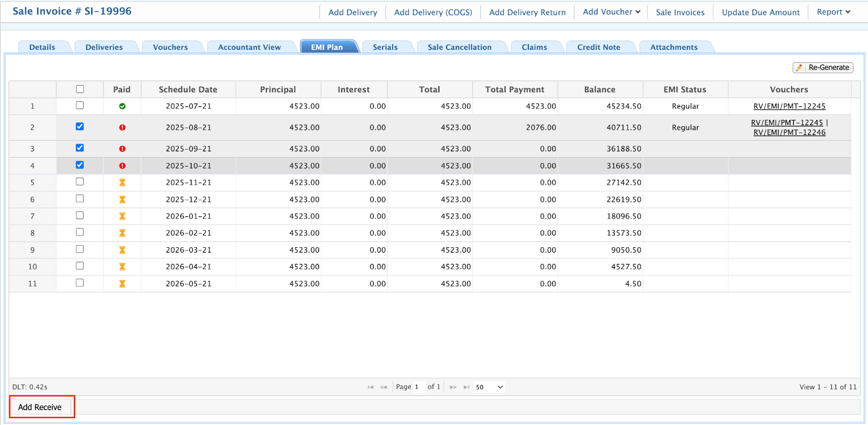Open the Add Voucher dropdown

point(611,12)
